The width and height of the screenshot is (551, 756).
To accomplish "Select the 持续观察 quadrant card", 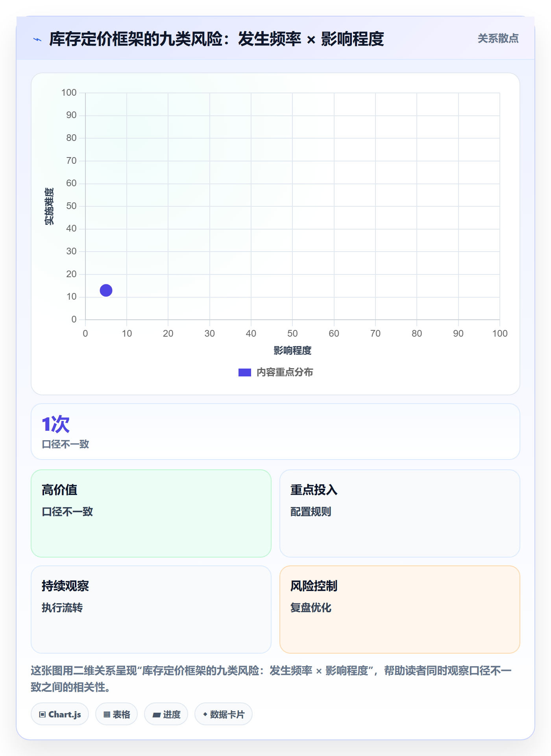I will pyautogui.click(x=151, y=609).
